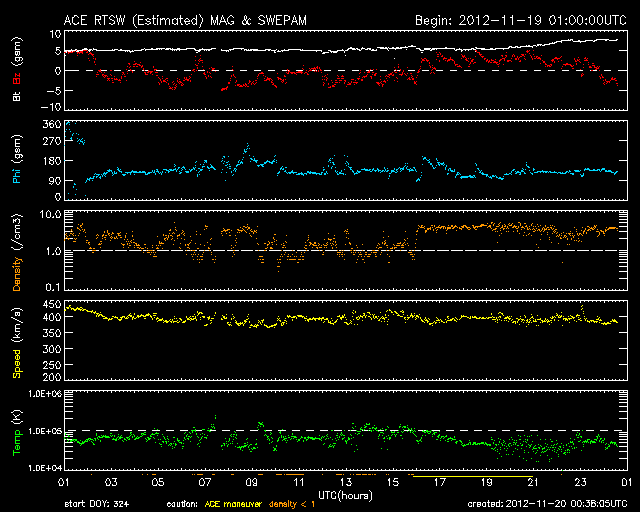Select the "Begin: 2012-11-19 01:00:00UTC" header text
Screen dimensions: 640x512
click(521, 20)
